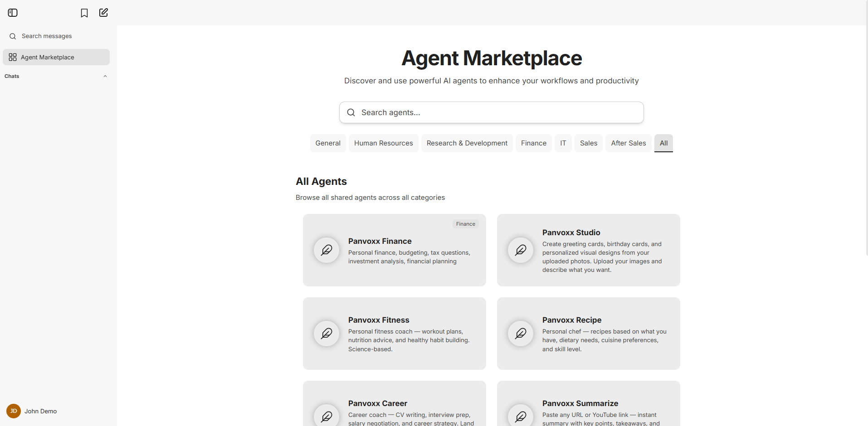Viewport: 868px width, 426px height.
Task: Click the Finance tag on Panvoxx Finance card
Action: click(466, 224)
